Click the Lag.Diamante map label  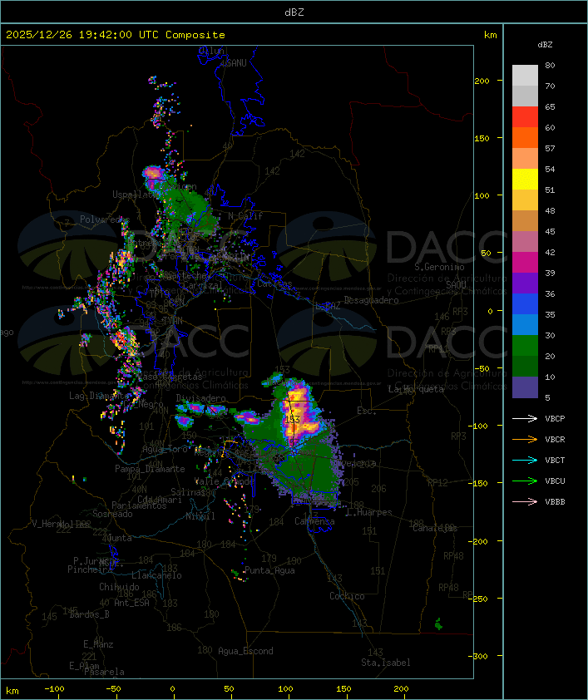[99, 396]
